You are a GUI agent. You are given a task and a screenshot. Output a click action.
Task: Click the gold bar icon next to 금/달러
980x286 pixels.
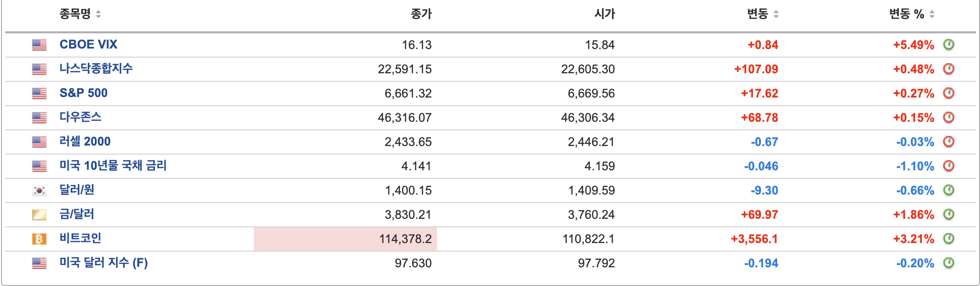point(39,215)
